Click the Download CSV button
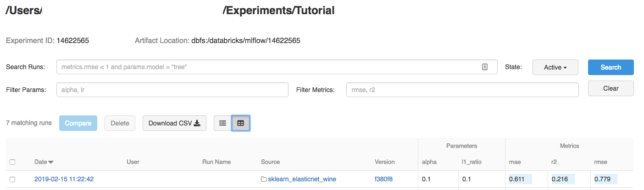Image resolution: width=644 pixels, height=190 pixels. pos(174,123)
